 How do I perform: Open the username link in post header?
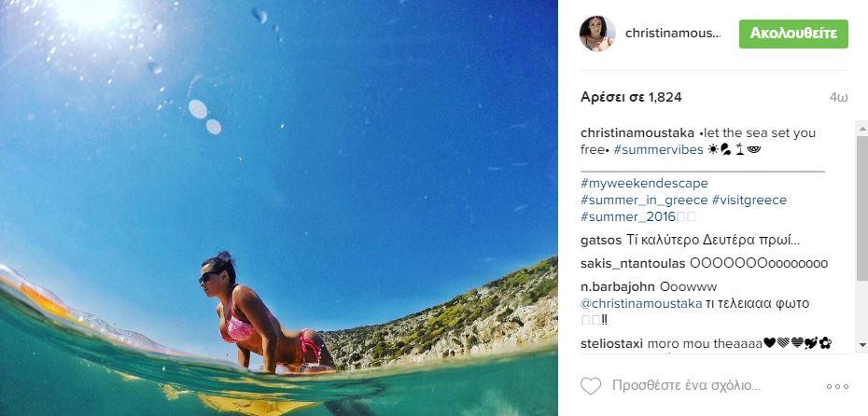click(x=673, y=34)
